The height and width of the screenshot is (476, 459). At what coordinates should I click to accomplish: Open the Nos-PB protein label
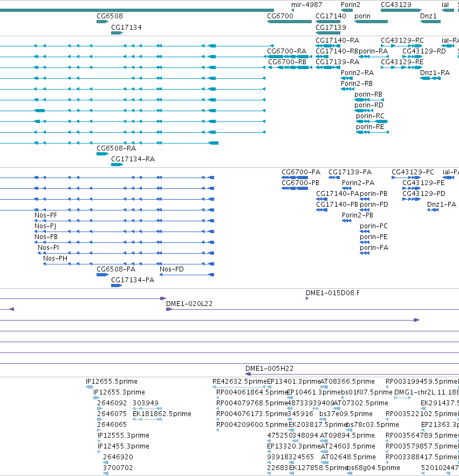click(x=46, y=237)
